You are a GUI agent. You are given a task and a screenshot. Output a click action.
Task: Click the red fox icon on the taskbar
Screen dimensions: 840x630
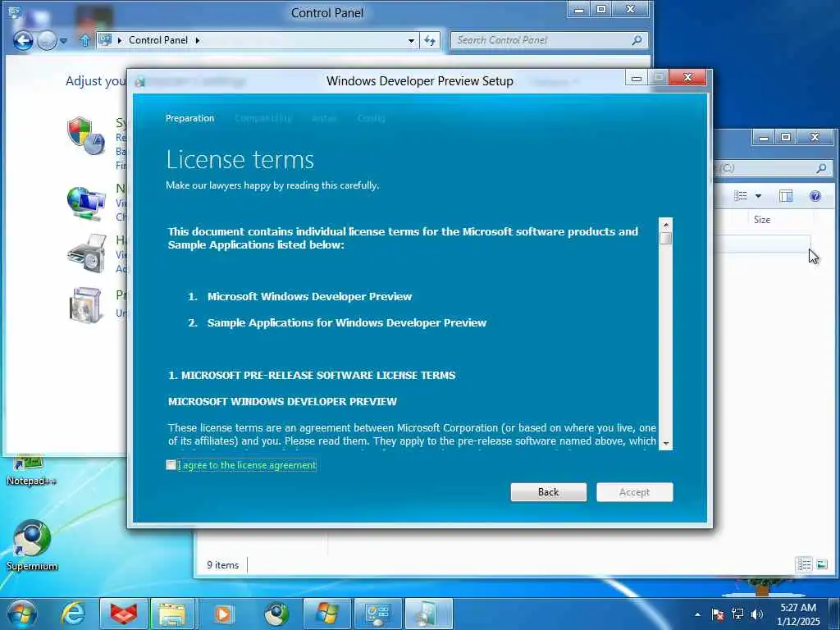point(123,614)
